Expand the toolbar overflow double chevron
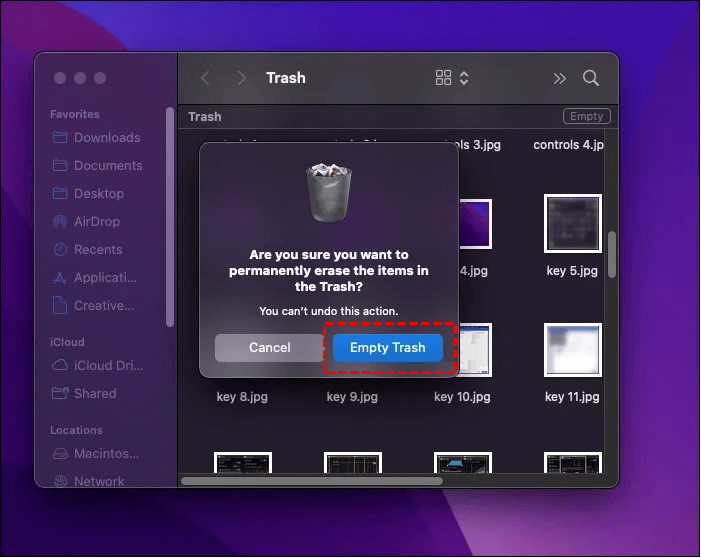 click(x=559, y=78)
